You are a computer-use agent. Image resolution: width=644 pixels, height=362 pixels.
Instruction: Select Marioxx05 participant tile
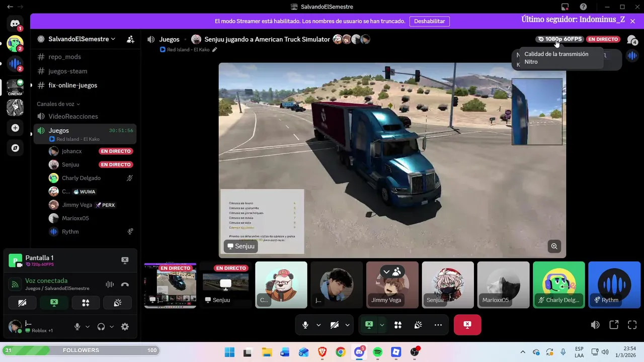(503, 285)
